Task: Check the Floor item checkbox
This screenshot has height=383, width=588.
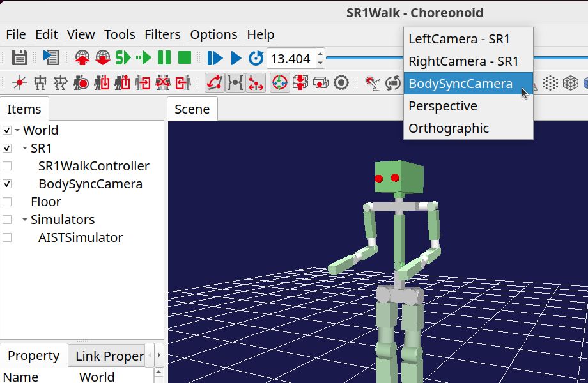Action: coord(8,202)
